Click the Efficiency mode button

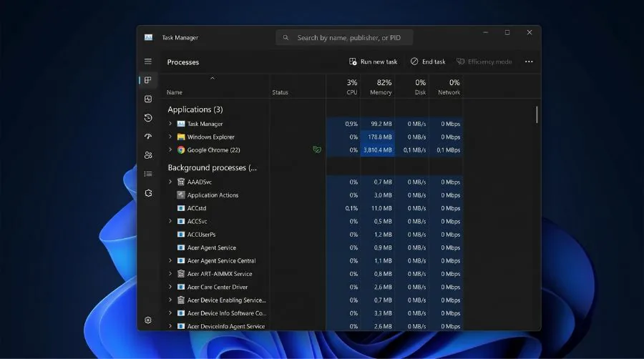[x=484, y=62]
